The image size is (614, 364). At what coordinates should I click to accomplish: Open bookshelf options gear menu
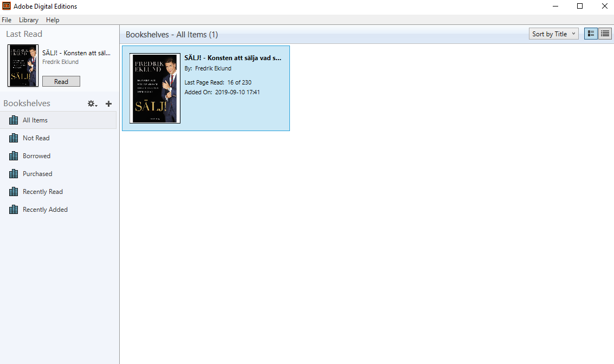point(92,104)
